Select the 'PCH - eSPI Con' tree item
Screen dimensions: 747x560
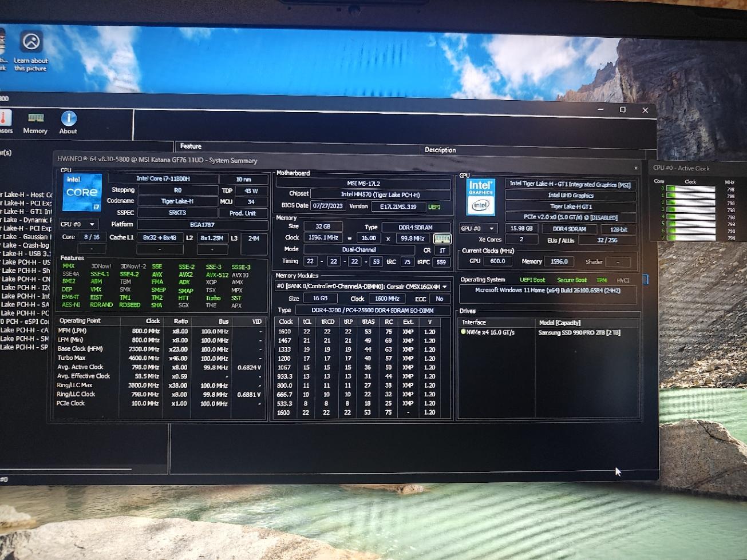(x=26, y=321)
